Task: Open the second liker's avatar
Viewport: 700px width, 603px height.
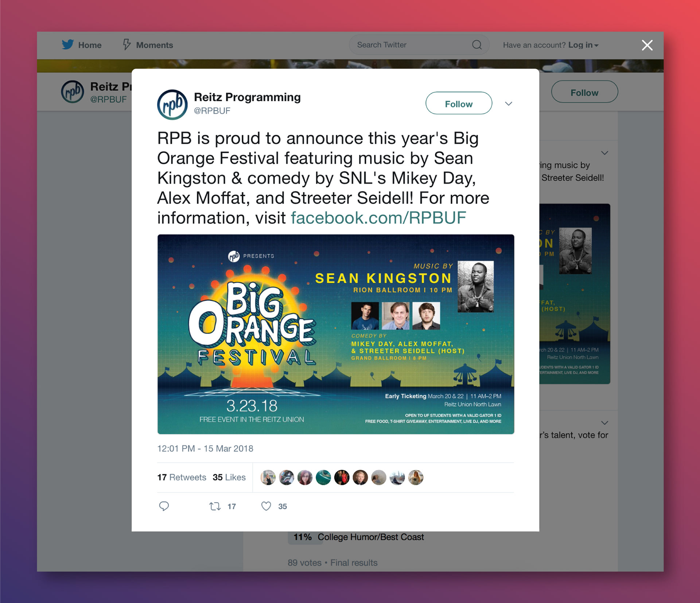Action: coord(287,477)
